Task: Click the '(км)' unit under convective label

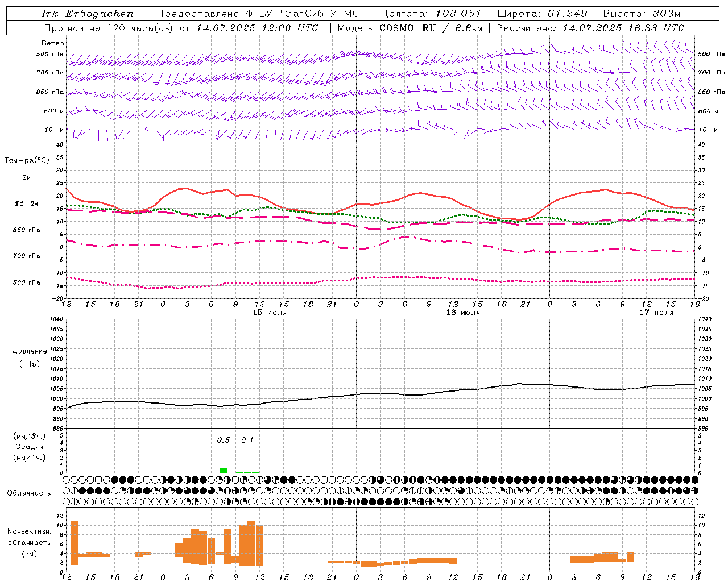Action: (x=30, y=554)
